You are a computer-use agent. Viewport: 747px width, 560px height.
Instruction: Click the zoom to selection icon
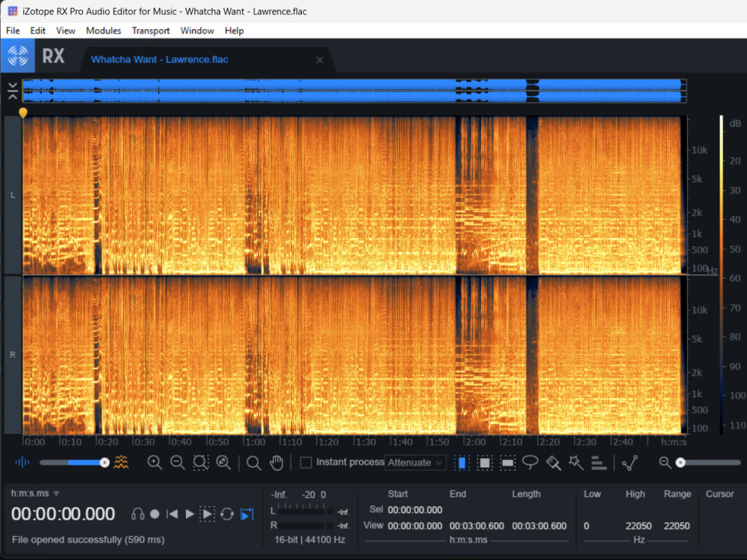coord(200,462)
